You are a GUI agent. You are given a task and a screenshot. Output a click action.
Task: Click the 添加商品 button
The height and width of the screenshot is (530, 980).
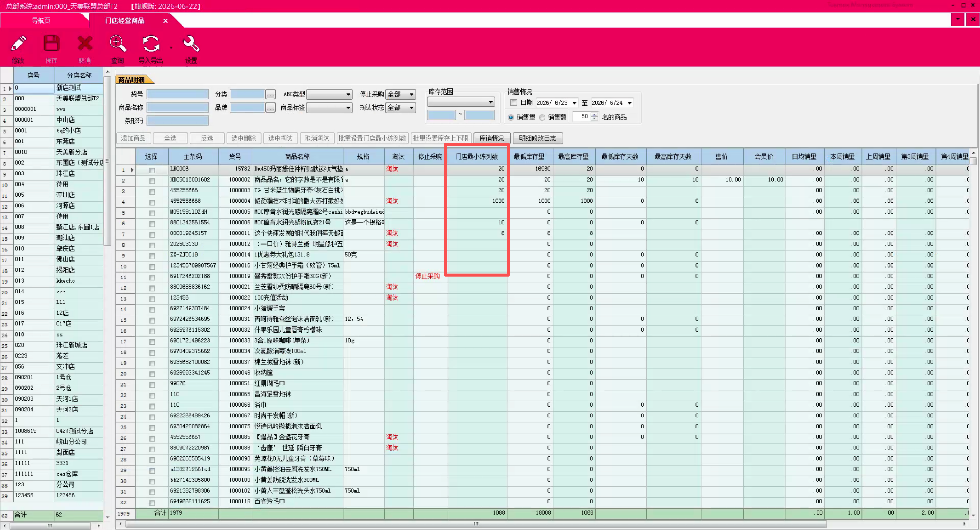pos(134,138)
